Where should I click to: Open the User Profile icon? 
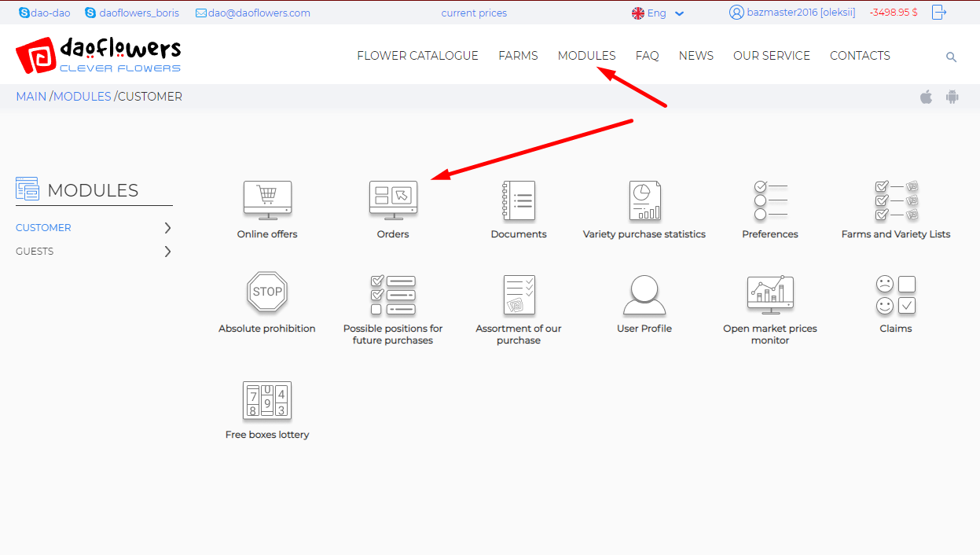pyautogui.click(x=644, y=295)
